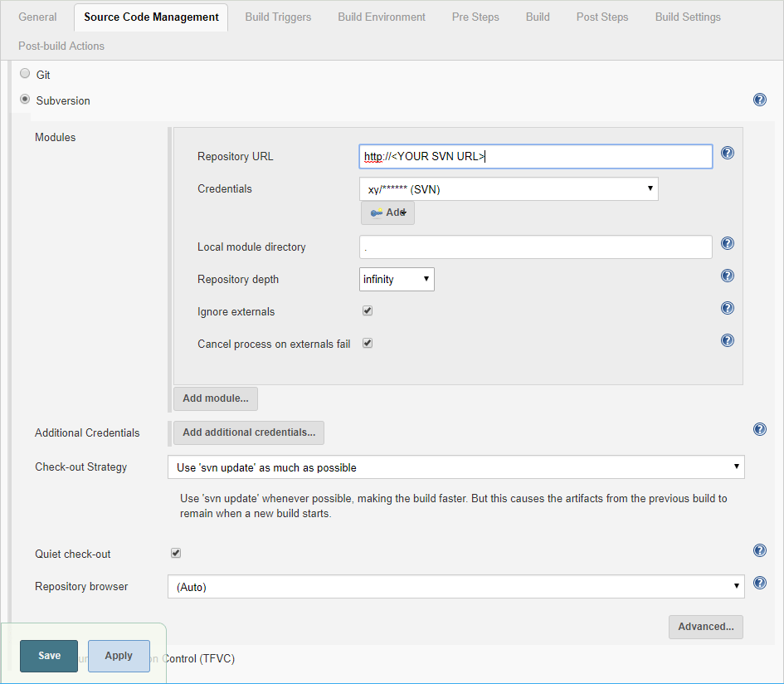Toggle Cancel process on externals fail checkbox
The width and height of the screenshot is (784, 684).
click(368, 344)
